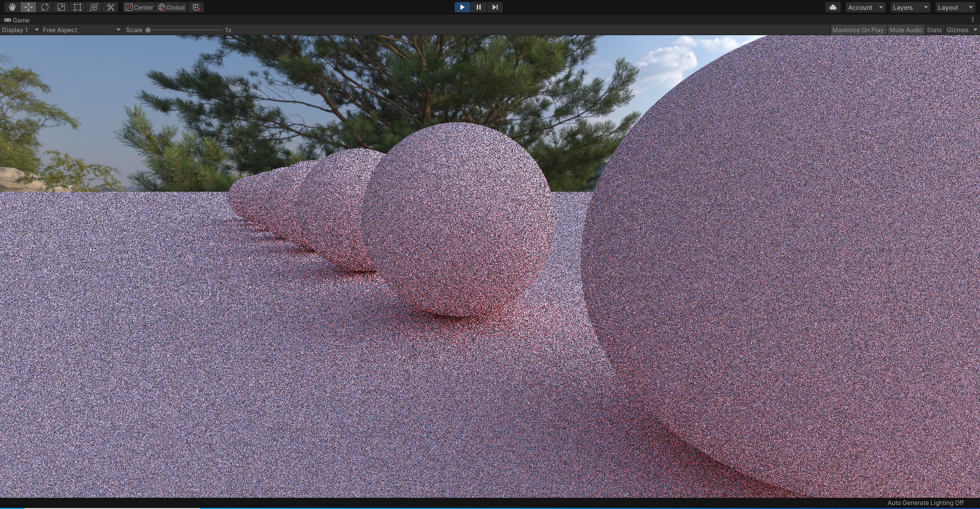Toggle Maximize On Play

click(x=858, y=30)
